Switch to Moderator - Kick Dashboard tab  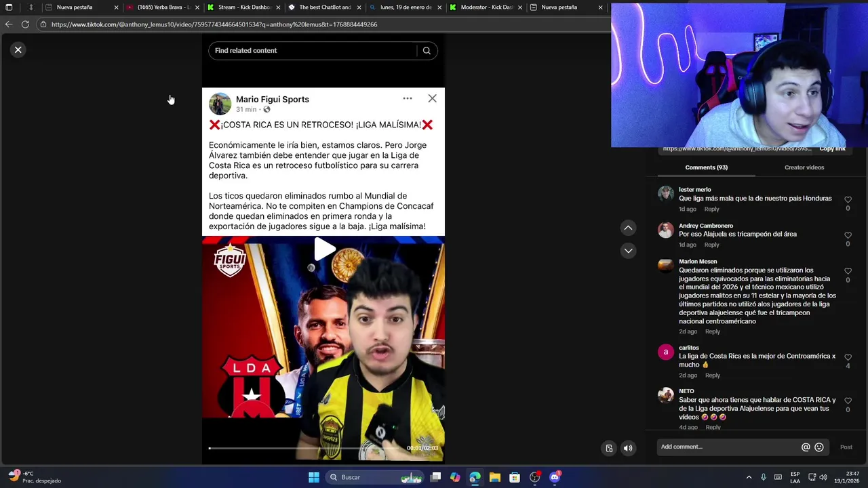click(485, 7)
